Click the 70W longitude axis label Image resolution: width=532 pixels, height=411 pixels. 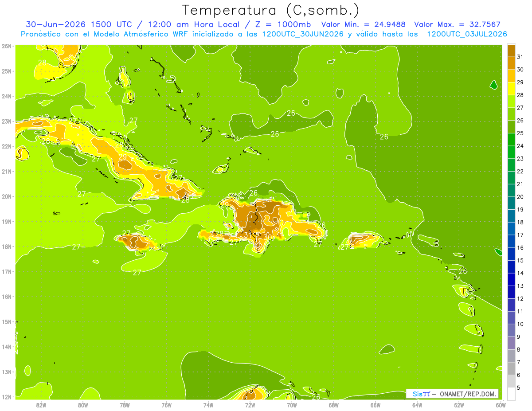(x=292, y=405)
